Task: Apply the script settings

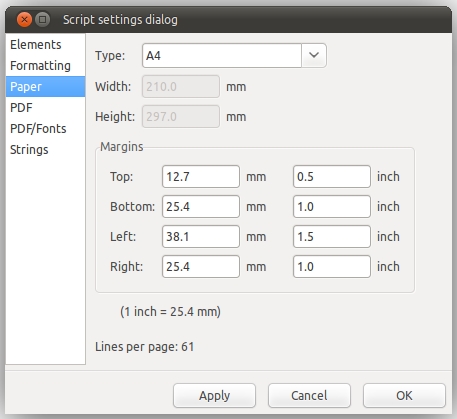Action: pyautogui.click(x=214, y=395)
